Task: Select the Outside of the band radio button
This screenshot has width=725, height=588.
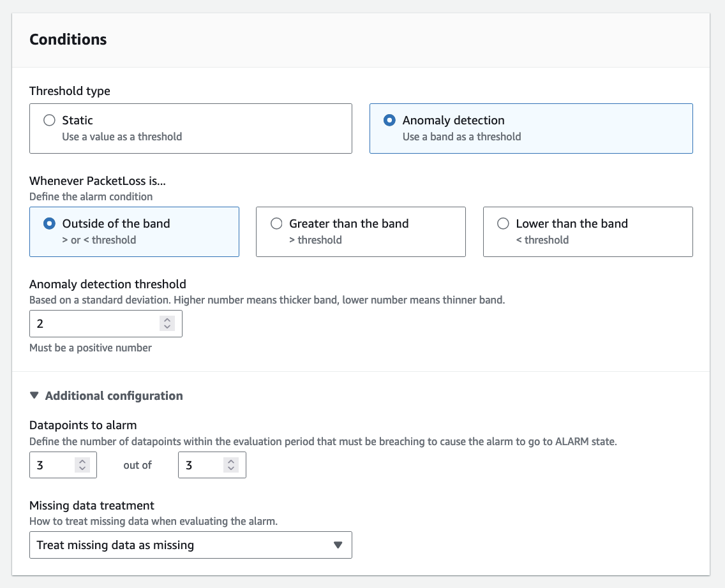Action: click(x=49, y=224)
